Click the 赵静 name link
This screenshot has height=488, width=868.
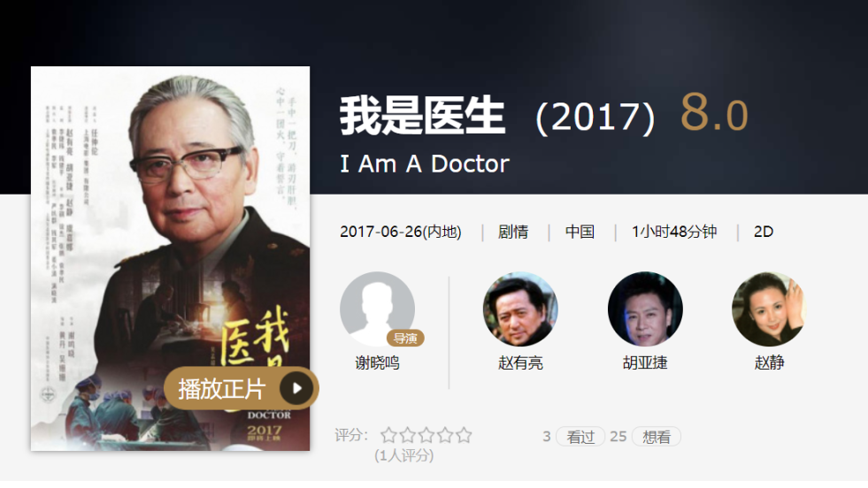[x=770, y=363]
